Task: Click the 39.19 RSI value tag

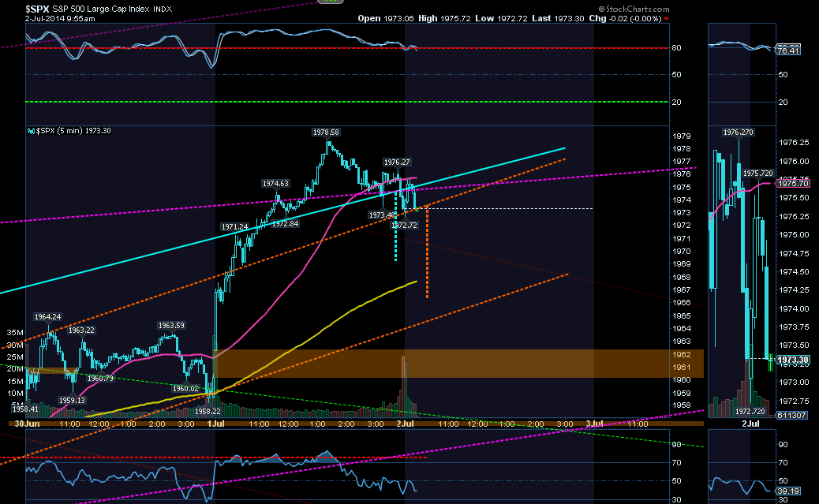Action: (788, 491)
